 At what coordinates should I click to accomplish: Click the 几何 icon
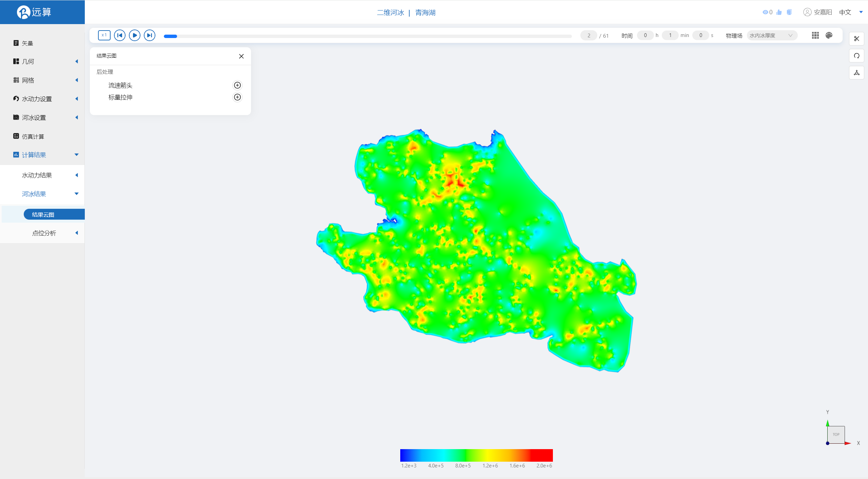[16, 61]
